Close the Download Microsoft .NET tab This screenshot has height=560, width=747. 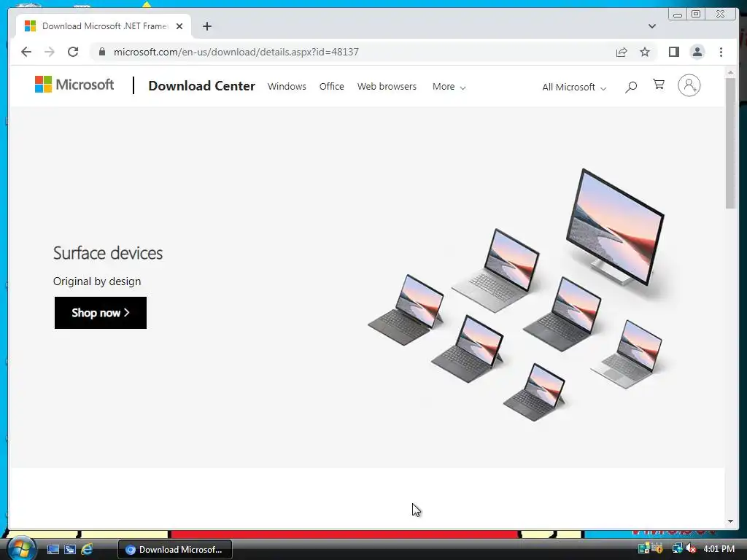[179, 26]
